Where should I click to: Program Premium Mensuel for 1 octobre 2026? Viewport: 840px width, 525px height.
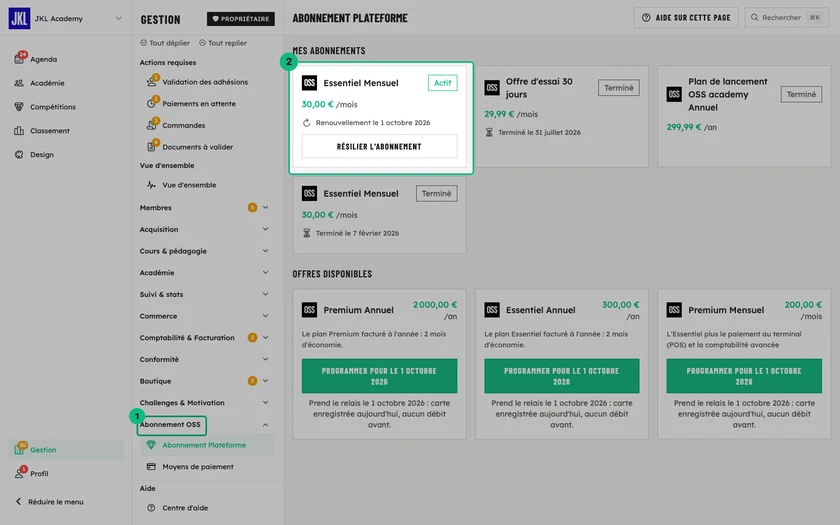pyautogui.click(x=744, y=376)
